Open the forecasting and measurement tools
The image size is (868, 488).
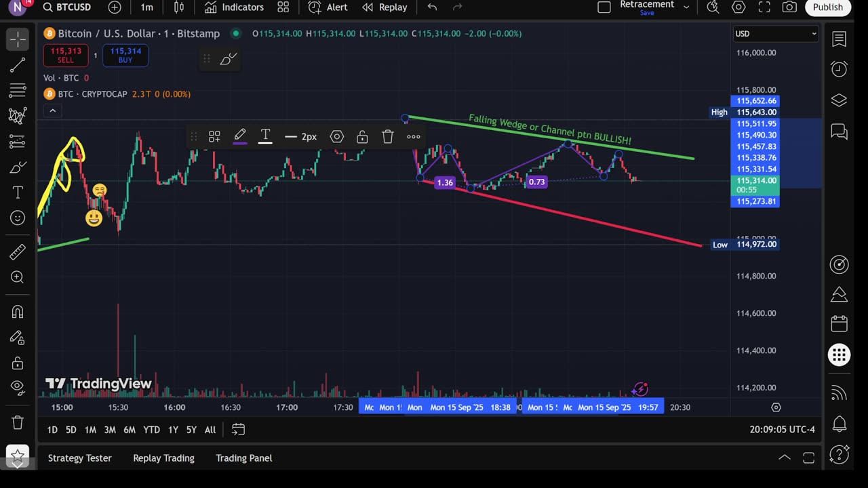pos(18,142)
